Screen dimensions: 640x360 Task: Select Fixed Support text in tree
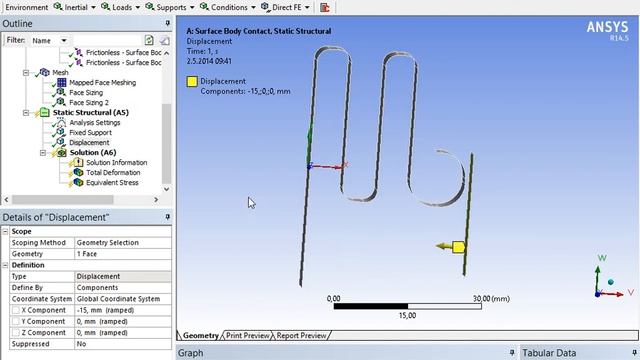click(90, 132)
